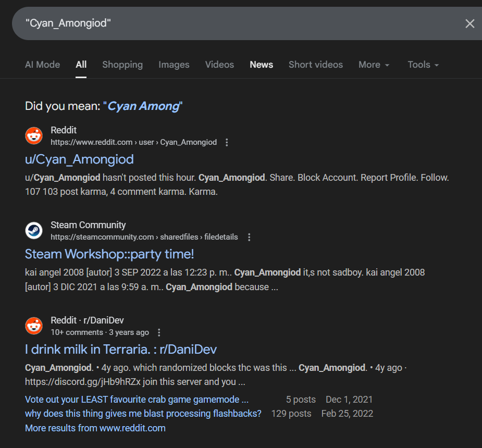
Task: Open three-dot menu for Steam Community result
Action: pyautogui.click(x=249, y=237)
